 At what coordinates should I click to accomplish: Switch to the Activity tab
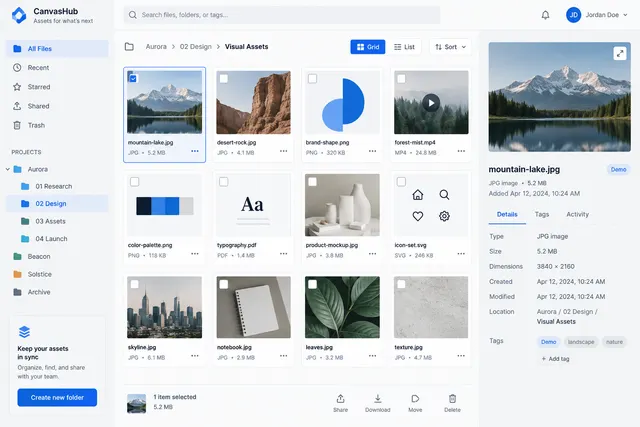pos(577,214)
